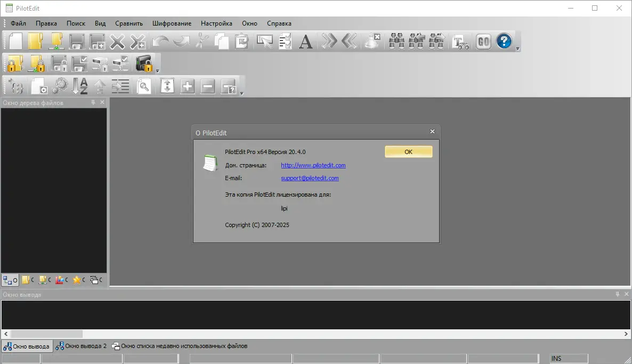The image size is (632, 364).
Task: Click the black server with padlock icon
Action: 144,64
